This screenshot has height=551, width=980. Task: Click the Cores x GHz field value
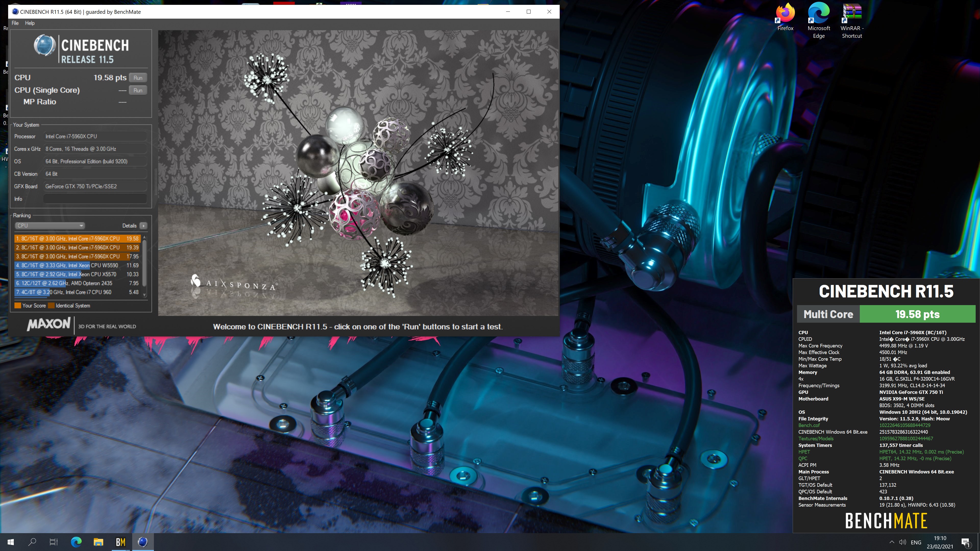(x=95, y=149)
